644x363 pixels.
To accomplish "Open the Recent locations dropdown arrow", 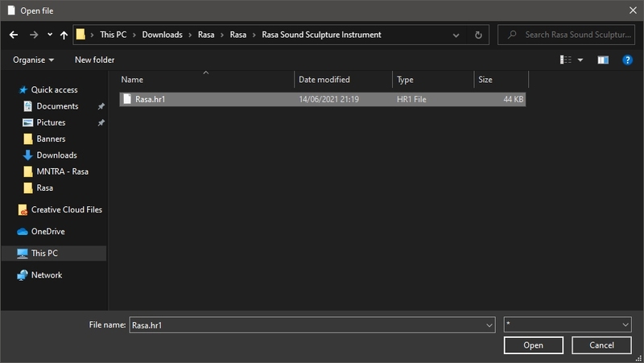I will pyautogui.click(x=50, y=35).
